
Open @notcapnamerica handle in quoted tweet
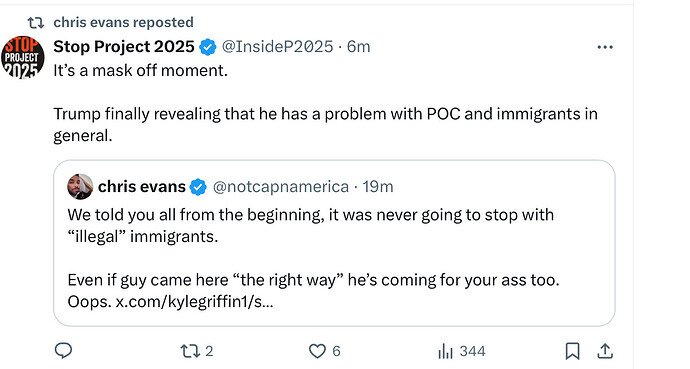(281, 187)
